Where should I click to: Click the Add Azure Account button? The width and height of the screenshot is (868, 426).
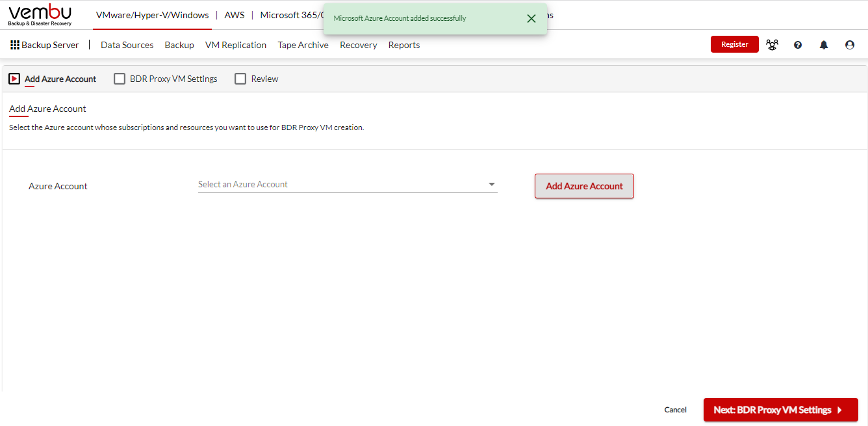tap(584, 186)
